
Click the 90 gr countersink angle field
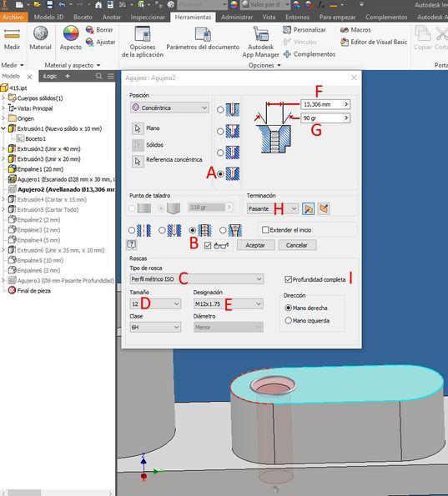[x=325, y=118]
